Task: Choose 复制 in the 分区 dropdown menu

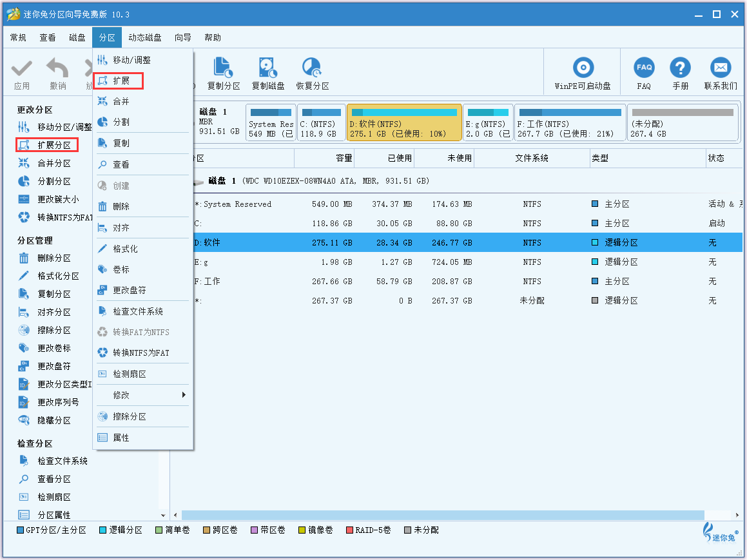Action: tap(143, 143)
